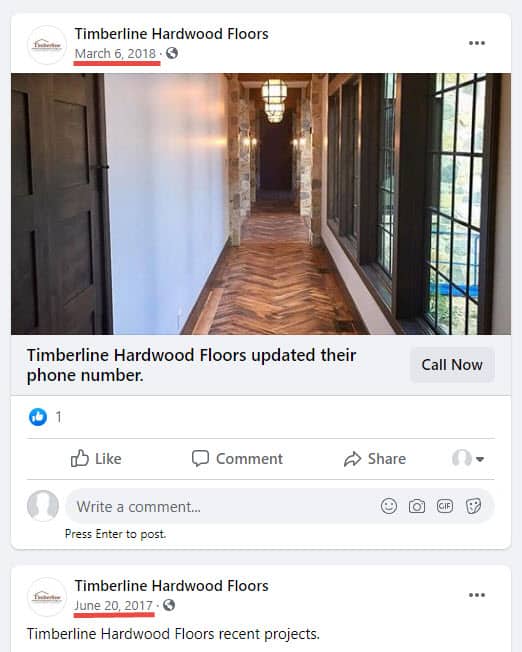Image resolution: width=522 pixels, height=652 pixels.
Task: Open the herringbone hallway floor photo
Action: [261, 204]
